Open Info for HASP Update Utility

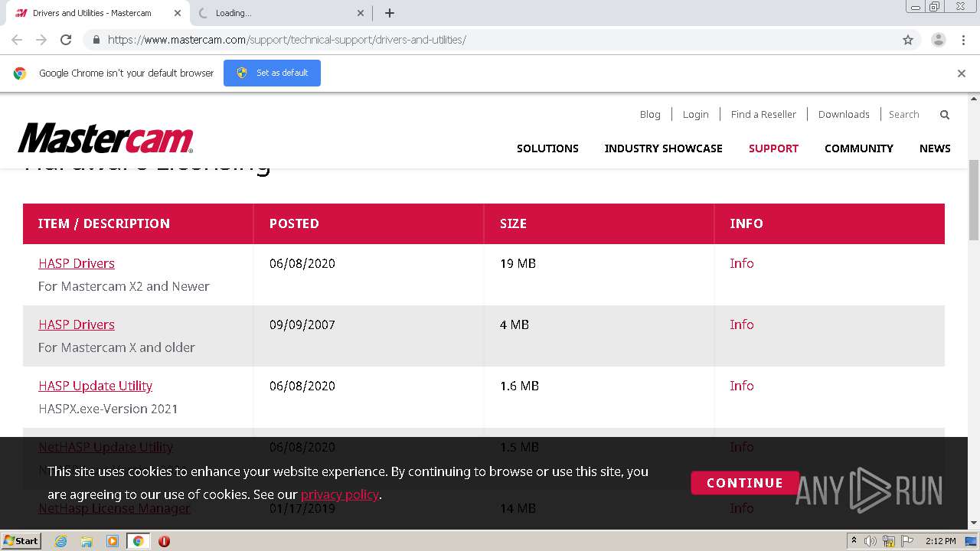(x=742, y=386)
